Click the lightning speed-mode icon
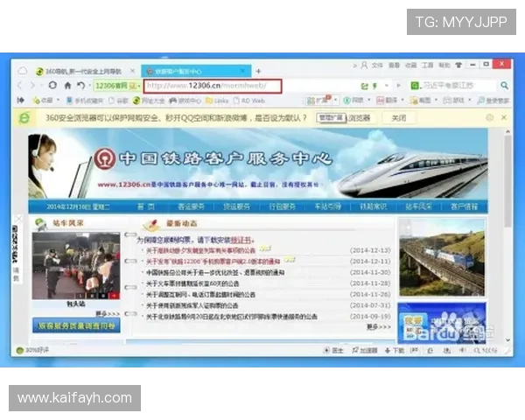 375,86
